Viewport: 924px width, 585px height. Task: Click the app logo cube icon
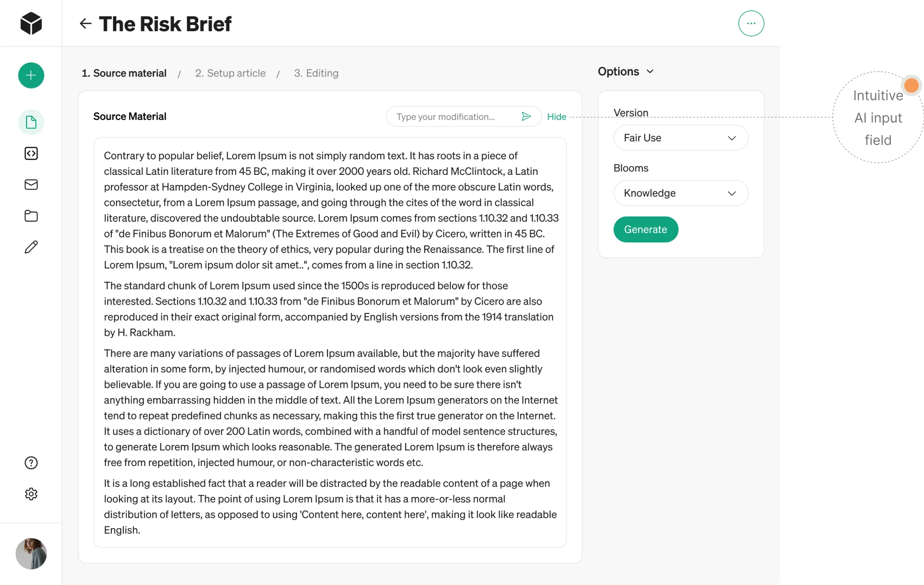tap(30, 23)
